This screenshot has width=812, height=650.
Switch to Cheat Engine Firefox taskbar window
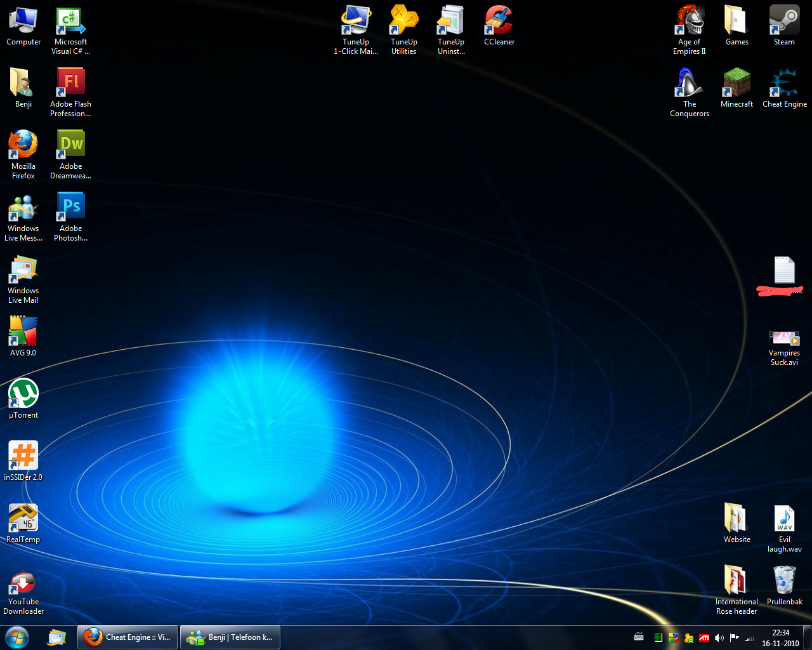tap(128, 637)
